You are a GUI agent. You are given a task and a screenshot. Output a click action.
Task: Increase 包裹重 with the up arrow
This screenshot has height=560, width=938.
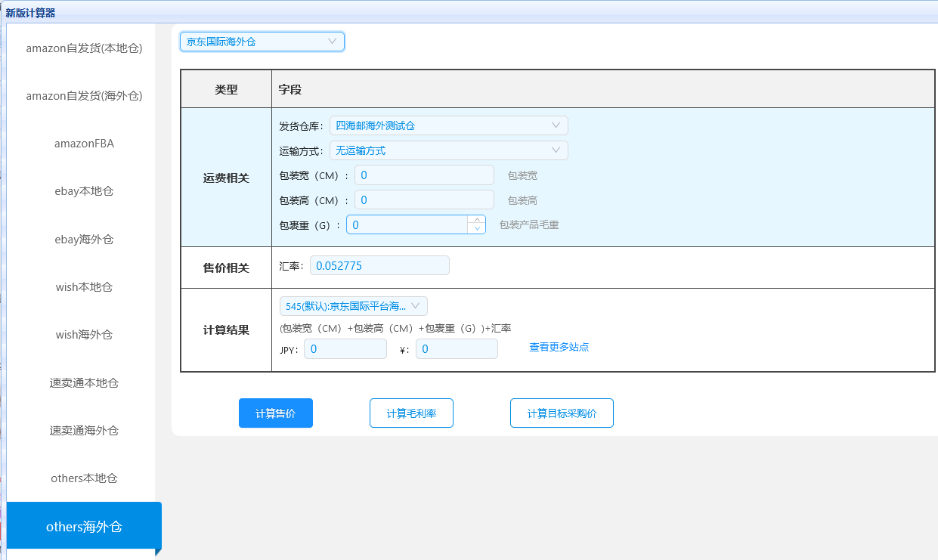pos(477,220)
